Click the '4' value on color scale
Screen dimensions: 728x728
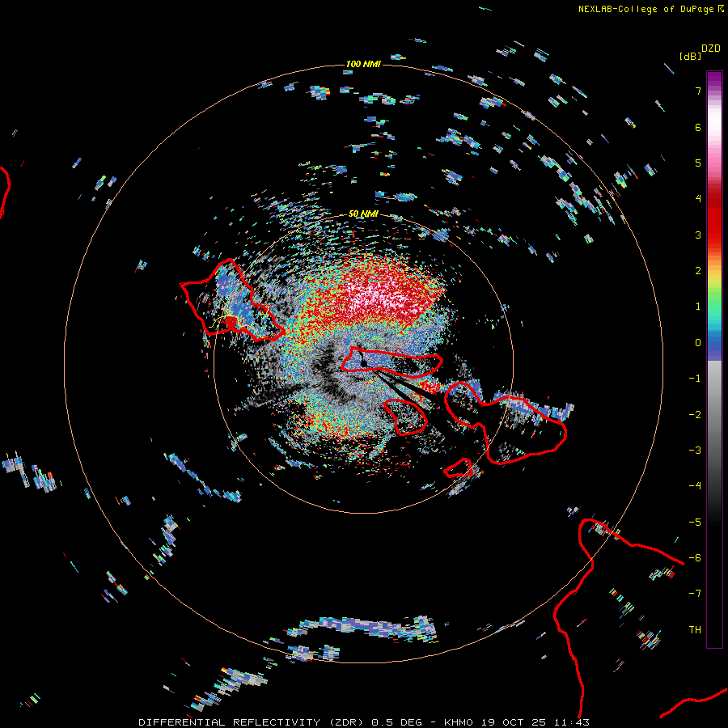(698, 199)
